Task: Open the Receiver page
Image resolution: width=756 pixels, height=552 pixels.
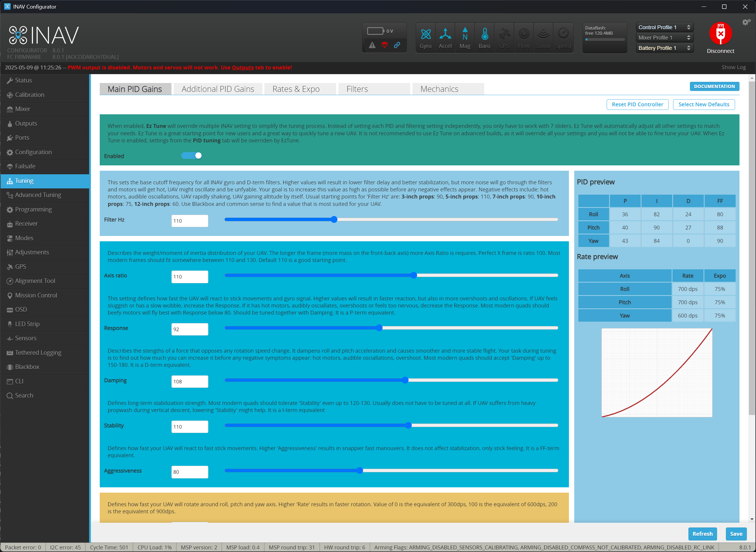Action: pos(45,224)
